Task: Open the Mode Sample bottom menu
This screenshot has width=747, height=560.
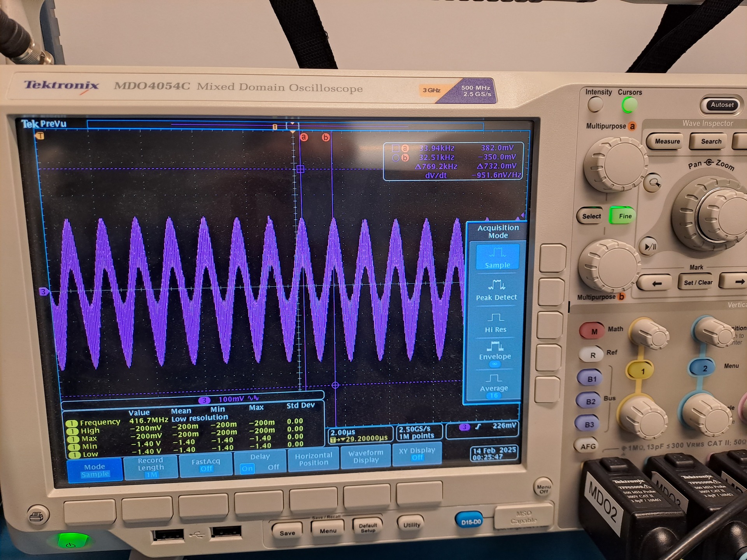Action: 95,470
